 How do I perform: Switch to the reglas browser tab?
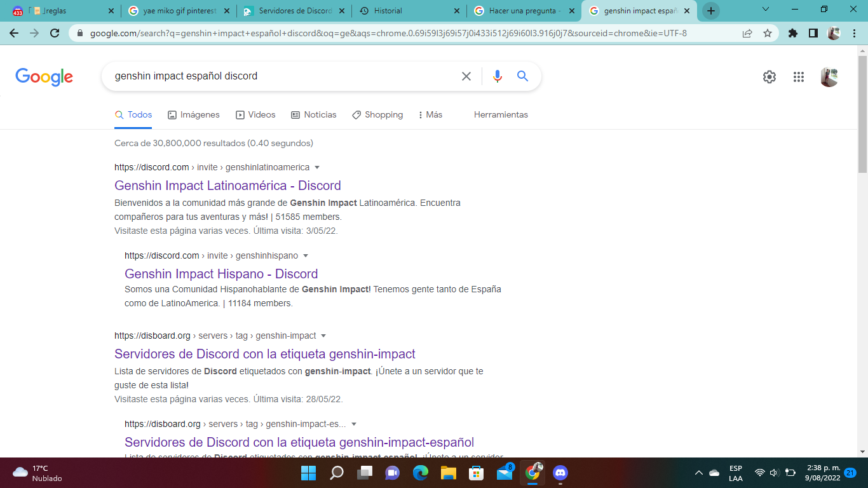tap(64, 11)
